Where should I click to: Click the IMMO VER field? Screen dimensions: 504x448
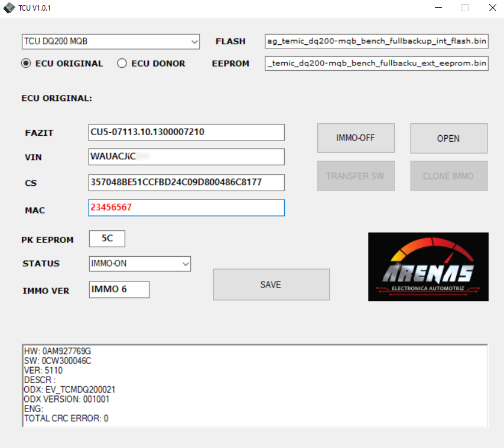[119, 290]
